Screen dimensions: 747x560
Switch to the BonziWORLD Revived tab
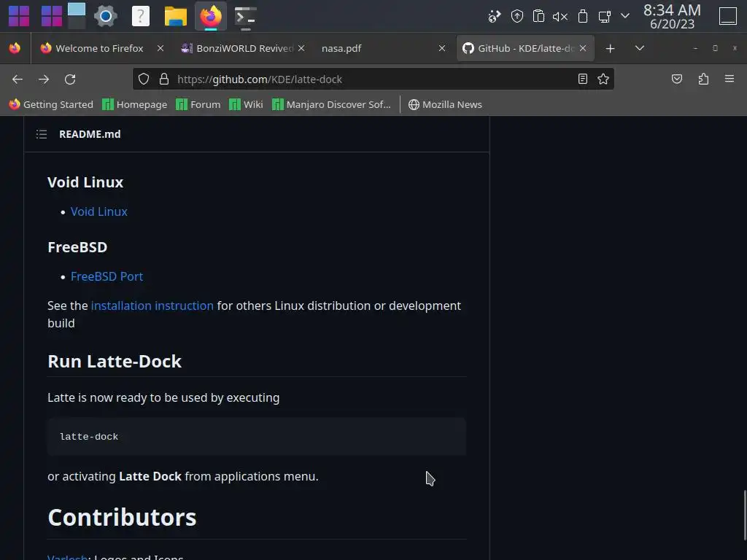coord(239,48)
